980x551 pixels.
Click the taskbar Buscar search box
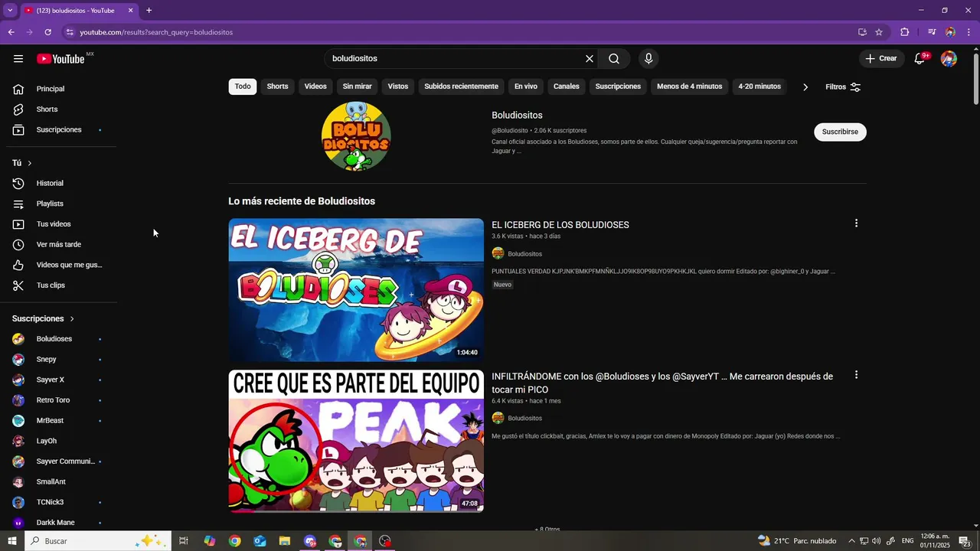pos(97,541)
